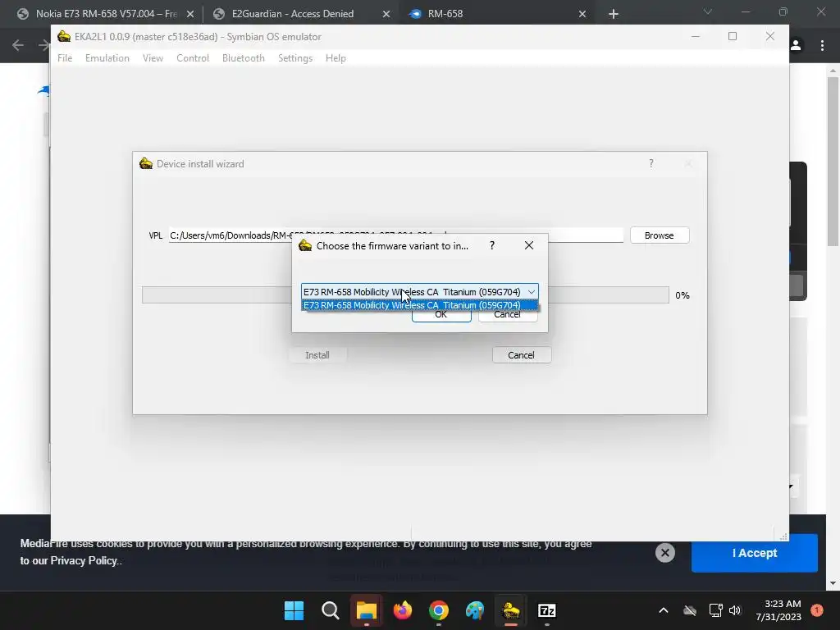Open taskbar Search
840x630 pixels.
point(330,610)
